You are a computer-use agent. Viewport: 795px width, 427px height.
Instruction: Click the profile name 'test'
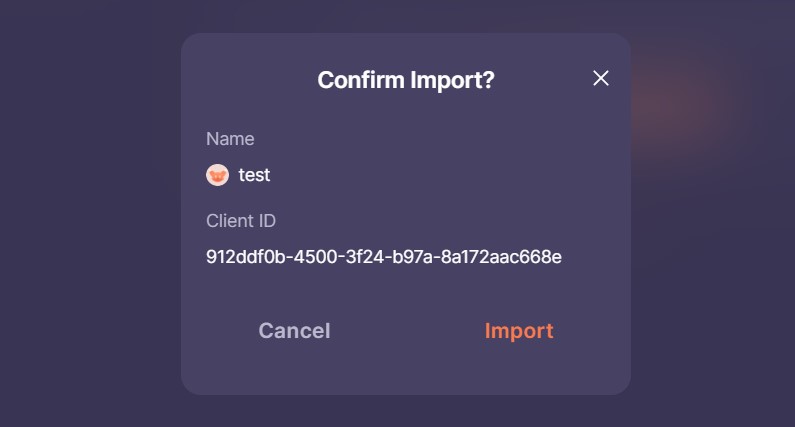point(254,175)
